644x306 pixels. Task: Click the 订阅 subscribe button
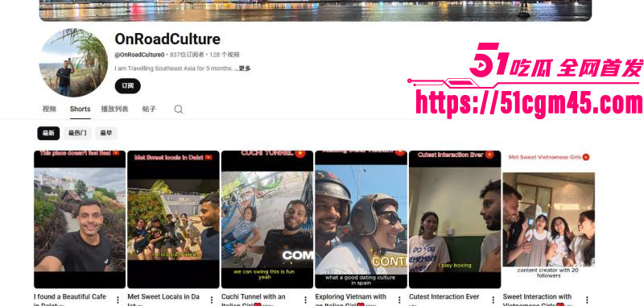128,86
